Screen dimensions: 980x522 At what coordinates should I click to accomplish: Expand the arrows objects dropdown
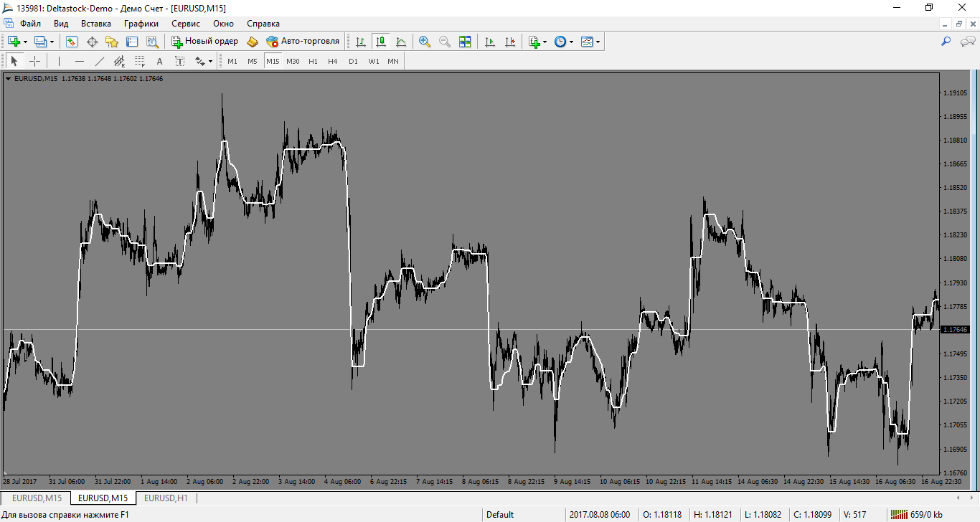click(211, 62)
